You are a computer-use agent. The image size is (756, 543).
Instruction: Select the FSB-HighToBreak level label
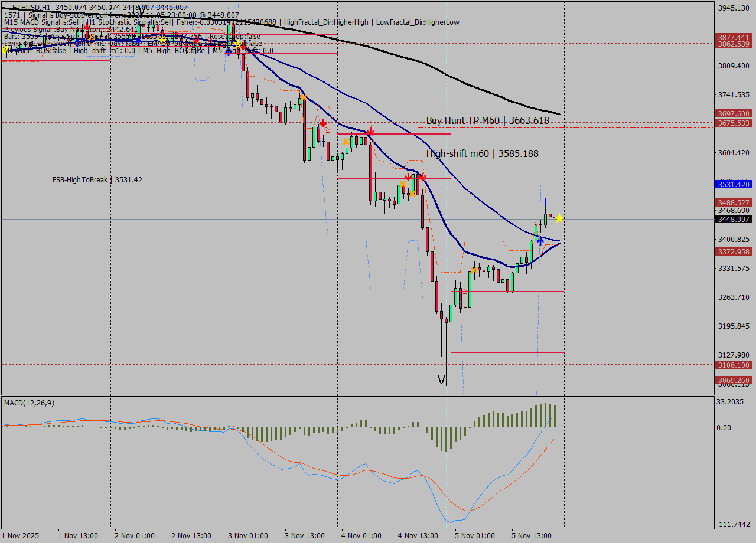click(97, 179)
